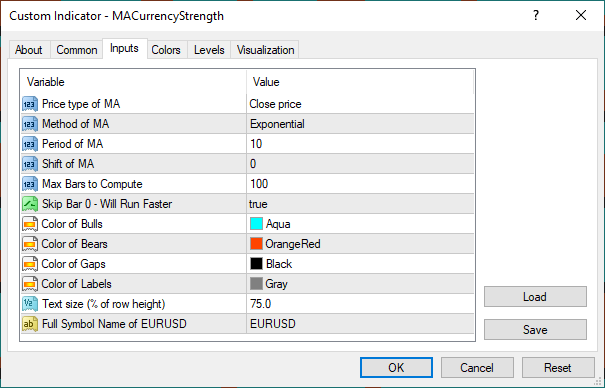Open the Close price value dropdown

[360, 104]
